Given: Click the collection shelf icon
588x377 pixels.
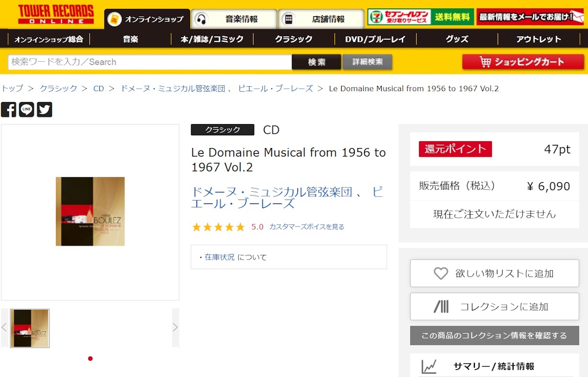Looking at the screenshot, I should [x=441, y=307].
